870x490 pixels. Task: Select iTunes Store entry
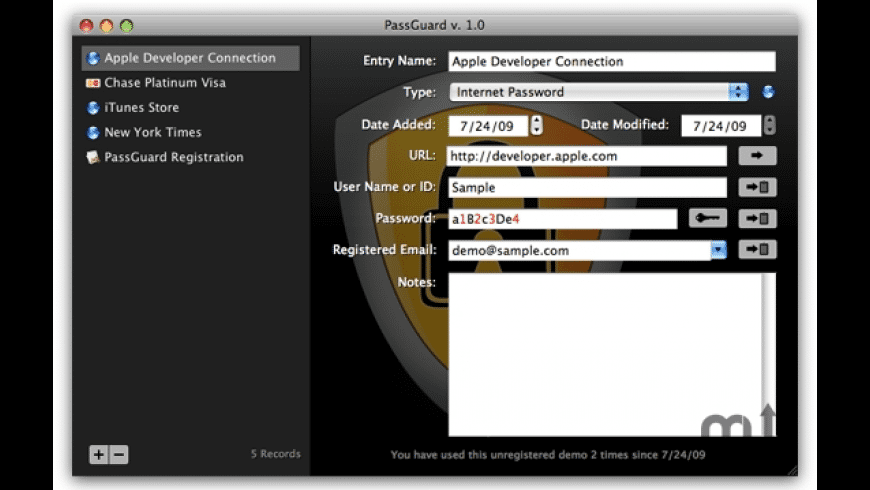pyautogui.click(x=191, y=108)
